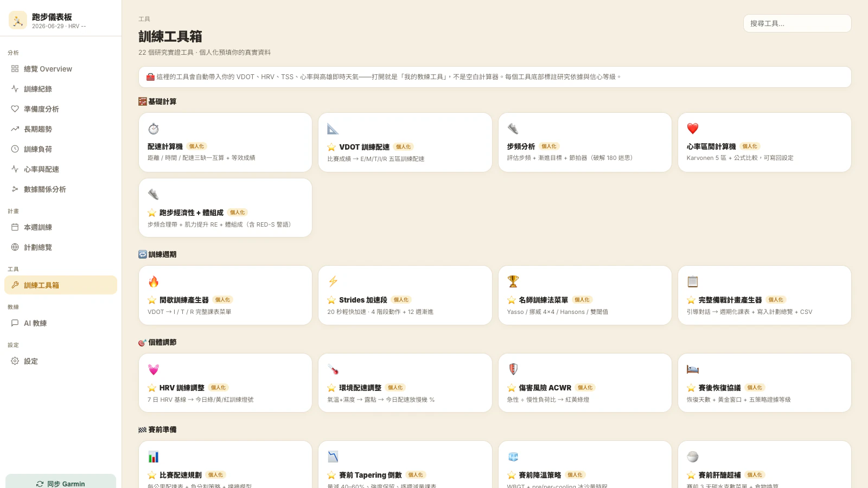Click the 總覽 Overview grid icon

[x=15, y=69]
